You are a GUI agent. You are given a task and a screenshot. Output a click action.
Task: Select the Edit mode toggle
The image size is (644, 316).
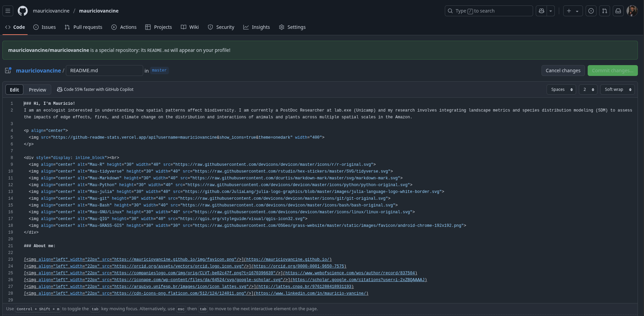[x=14, y=90]
